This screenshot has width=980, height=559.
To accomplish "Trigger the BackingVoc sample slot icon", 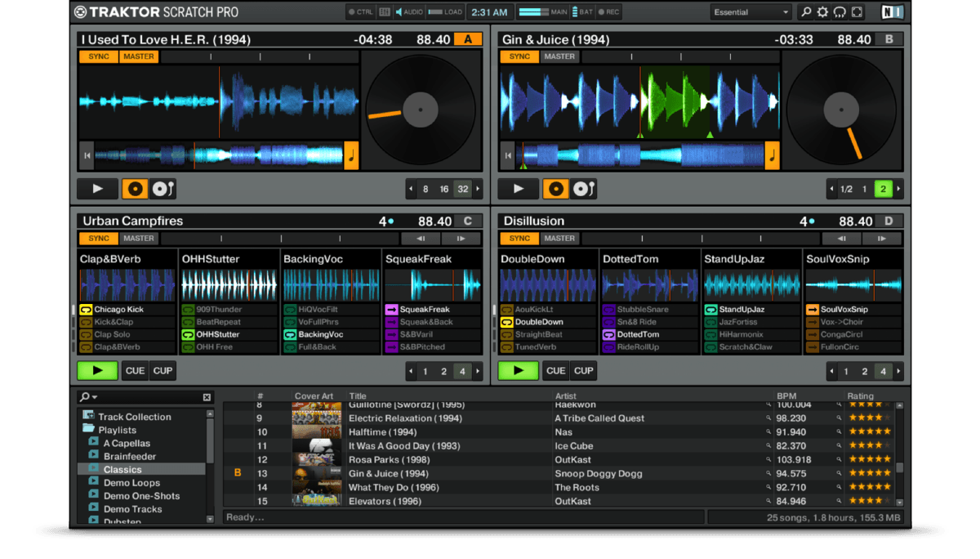I will click(290, 334).
